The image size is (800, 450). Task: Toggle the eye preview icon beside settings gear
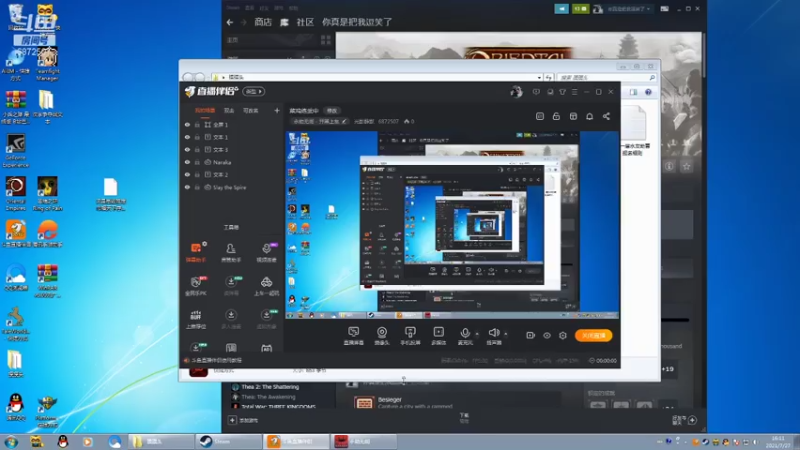[546, 335]
